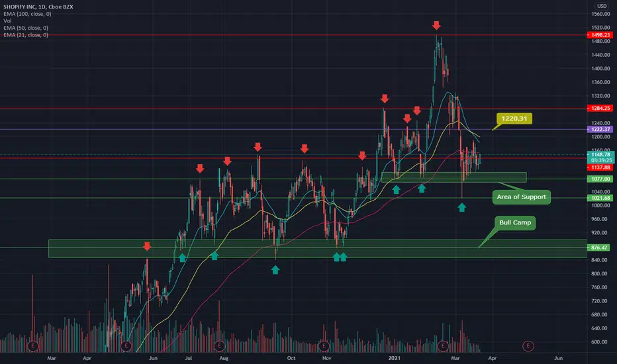The width and height of the screenshot is (617, 364).
Task: Click the 2021 label on time axis
Action: pos(395,358)
